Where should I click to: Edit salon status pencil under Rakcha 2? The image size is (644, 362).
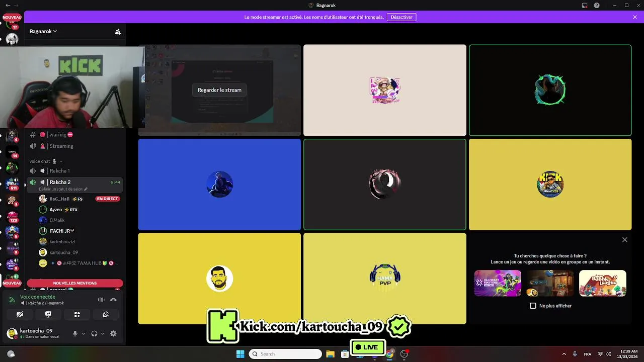click(86, 189)
